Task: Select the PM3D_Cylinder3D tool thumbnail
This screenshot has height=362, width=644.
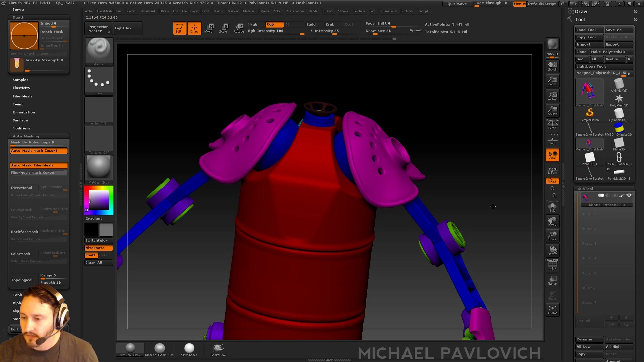Action: pos(619,130)
